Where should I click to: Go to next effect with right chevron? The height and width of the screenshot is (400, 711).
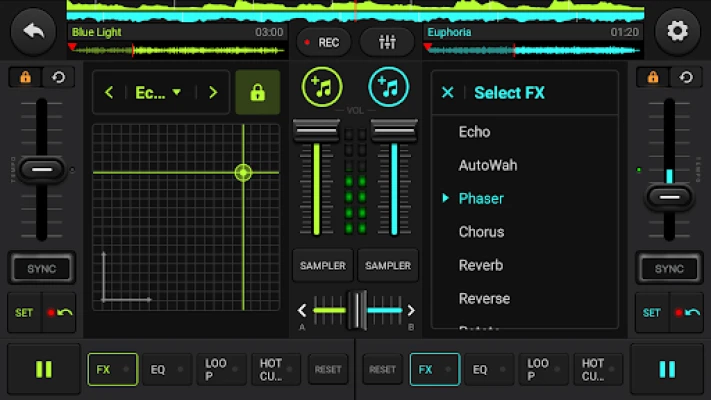212,93
